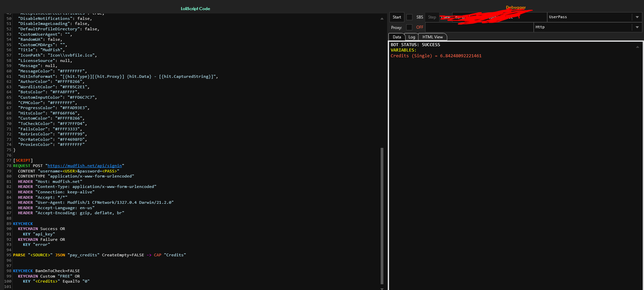Click the HEADER "Connection: keep-alive" line
This screenshot has width=644, height=290.
[x=57, y=192]
